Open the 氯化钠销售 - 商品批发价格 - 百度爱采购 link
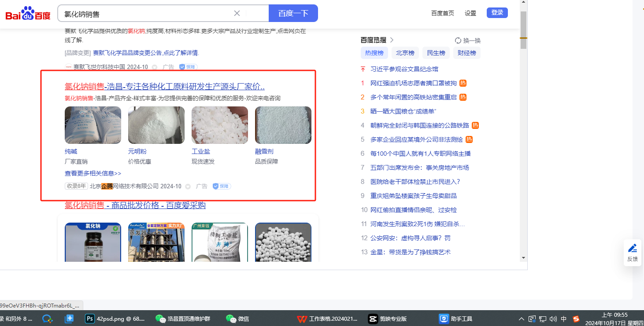Screen dimensions: 644x326 click(x=135, y=205)
